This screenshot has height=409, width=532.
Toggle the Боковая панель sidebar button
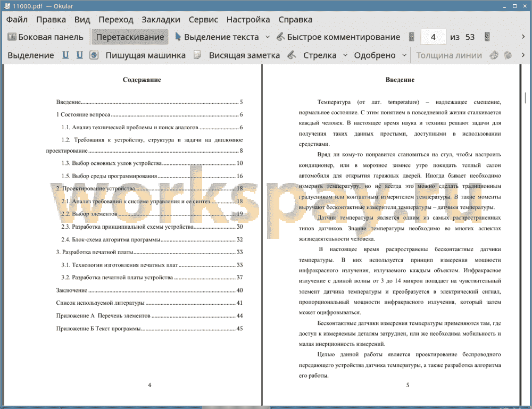(x=45, y=37)
